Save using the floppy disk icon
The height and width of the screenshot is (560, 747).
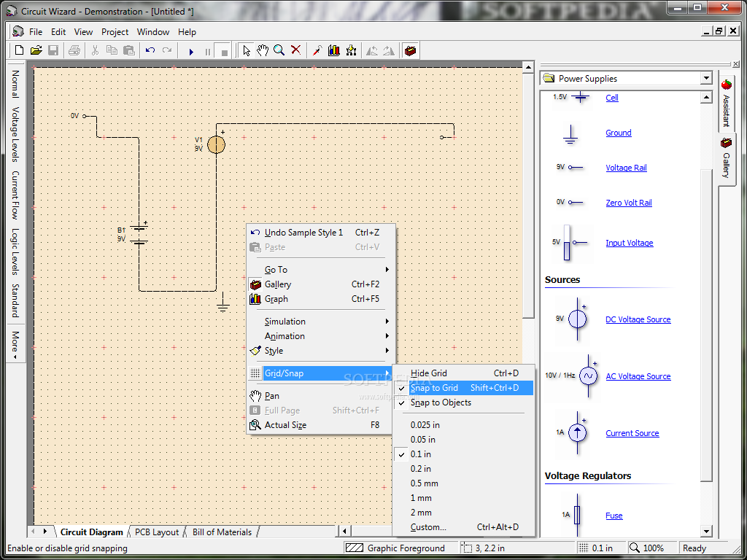pos(53,50)
